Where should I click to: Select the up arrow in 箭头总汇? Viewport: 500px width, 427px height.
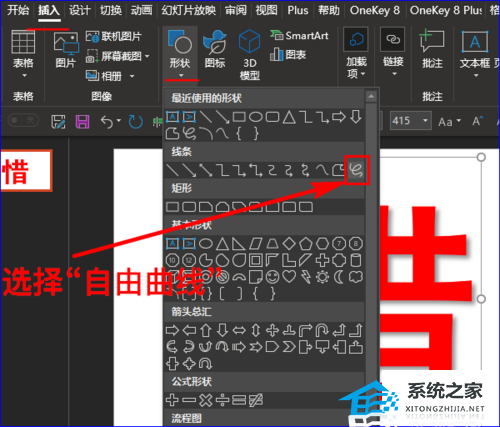206,330
